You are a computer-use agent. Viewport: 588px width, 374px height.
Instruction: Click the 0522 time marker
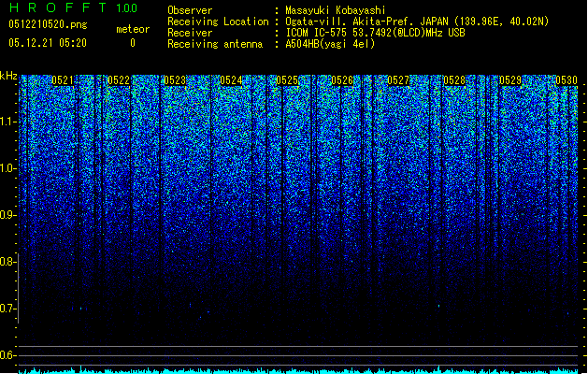tap(119, 80)
